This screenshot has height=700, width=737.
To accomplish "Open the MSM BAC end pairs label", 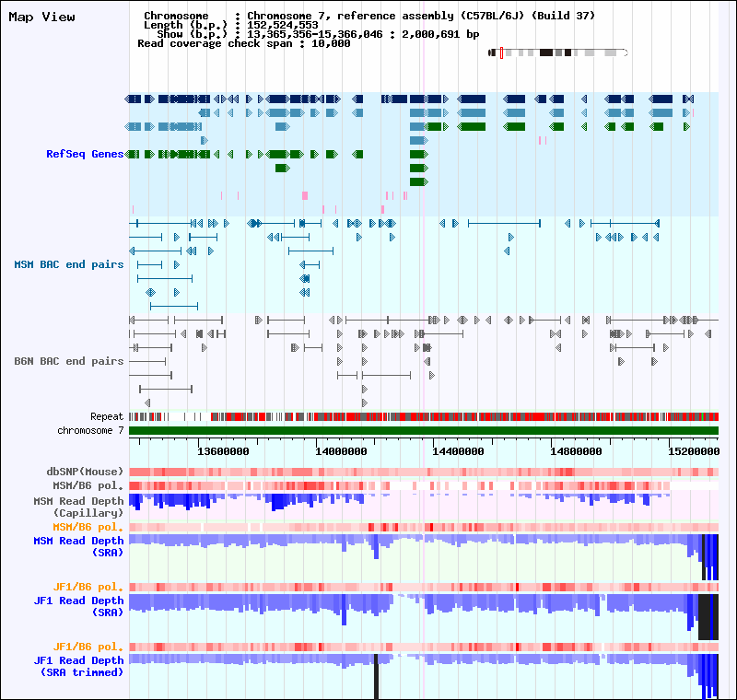I will (68, 264).
